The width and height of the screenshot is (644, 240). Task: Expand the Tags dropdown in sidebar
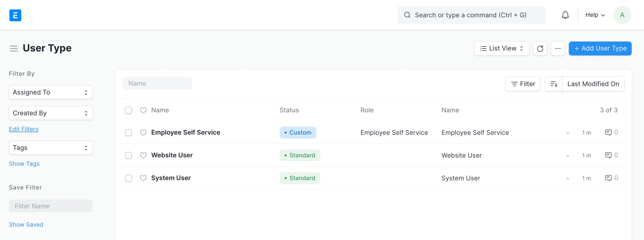tap(51, 148)
